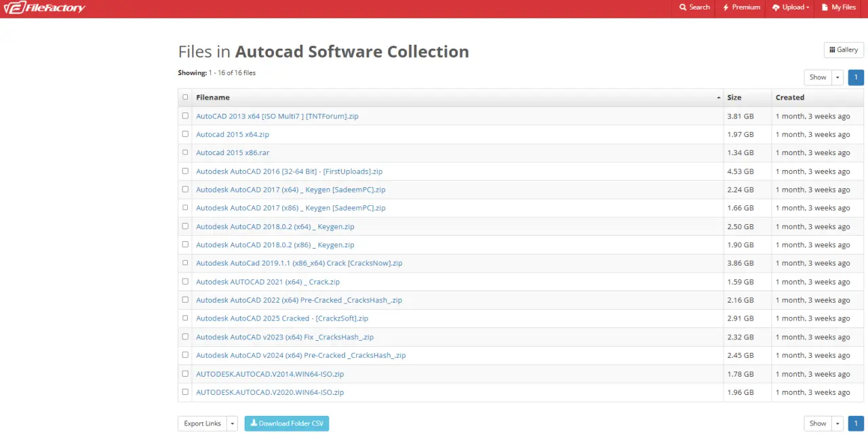Image resolution: width=868 pixels, height=439 pixels.
Task: Expand the Export Links dropdown arrow
Action: [233, 423]
